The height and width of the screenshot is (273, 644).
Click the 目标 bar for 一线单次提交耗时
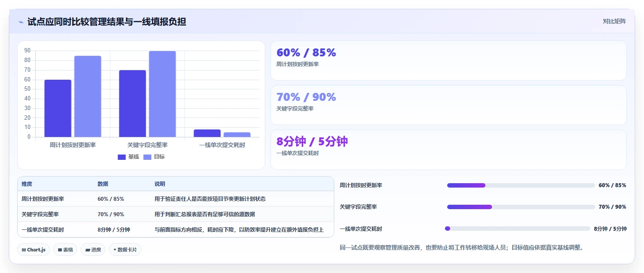(x=237, y=135)
